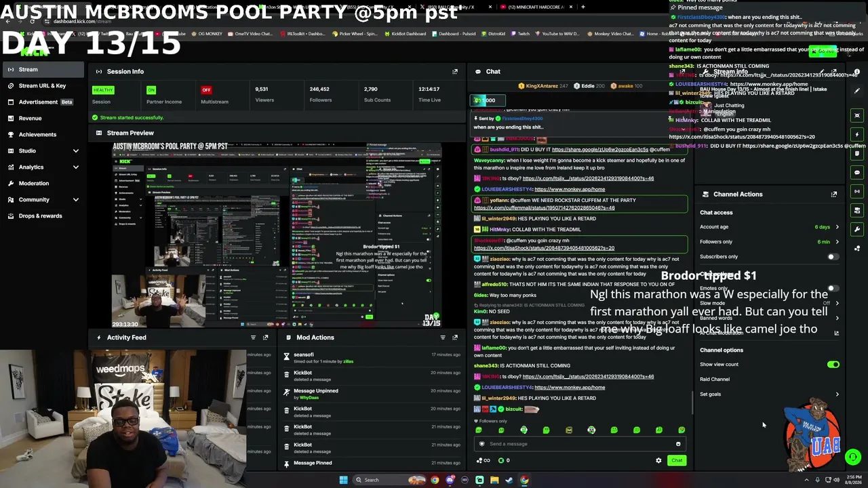Image resolution: width=868 pixels, height=488 pixels.
Task: Open bushdid_911's share.google link in chat
Action: point(600,149)
